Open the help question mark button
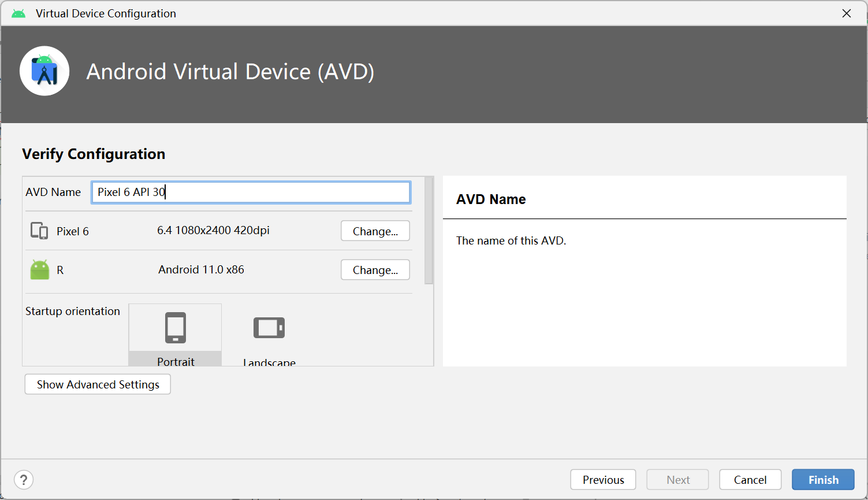This screenshot has height=500, width=868. [x=24, y=480]
